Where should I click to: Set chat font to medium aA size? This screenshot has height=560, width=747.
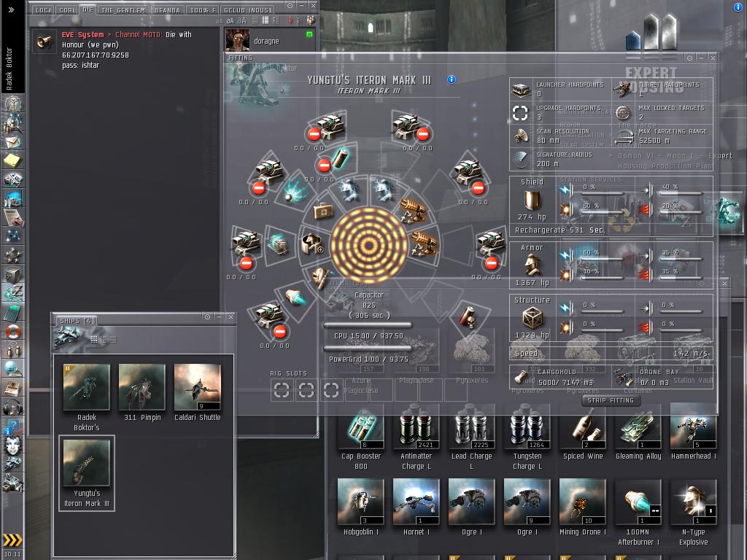tap(230, 21)
